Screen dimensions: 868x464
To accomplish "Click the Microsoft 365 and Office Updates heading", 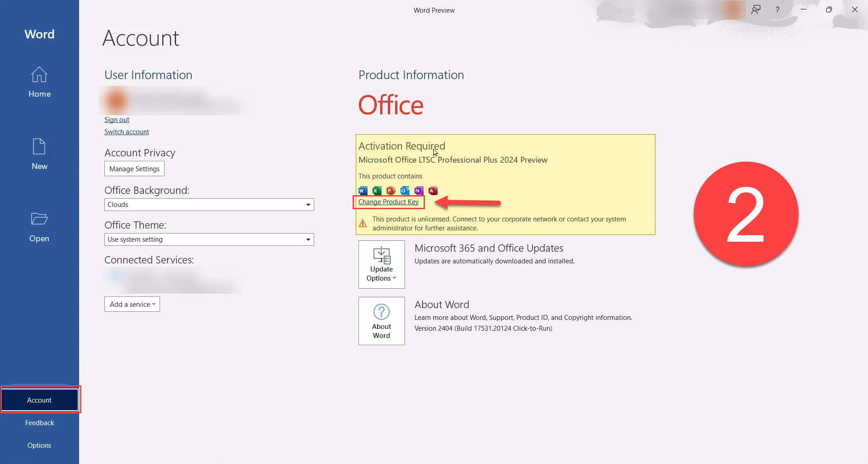I will coord(489,248).
